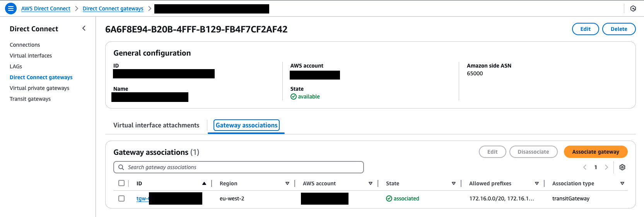This screenshot has height=217, width=644.
Task: Open the AWS Direct Connect breadcrumb link
Action: click(46, 8)
